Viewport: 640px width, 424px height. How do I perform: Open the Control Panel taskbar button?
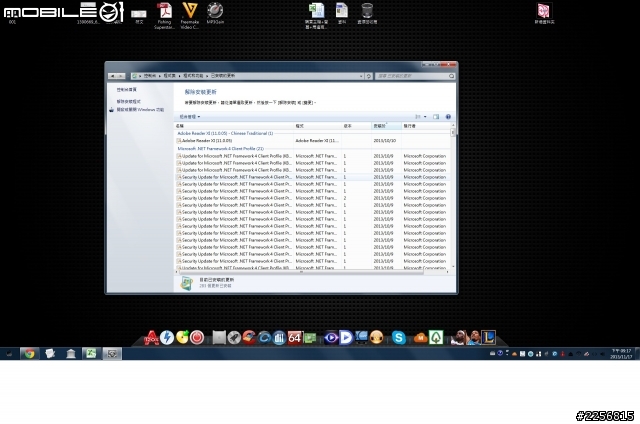(x=112, y=353)
